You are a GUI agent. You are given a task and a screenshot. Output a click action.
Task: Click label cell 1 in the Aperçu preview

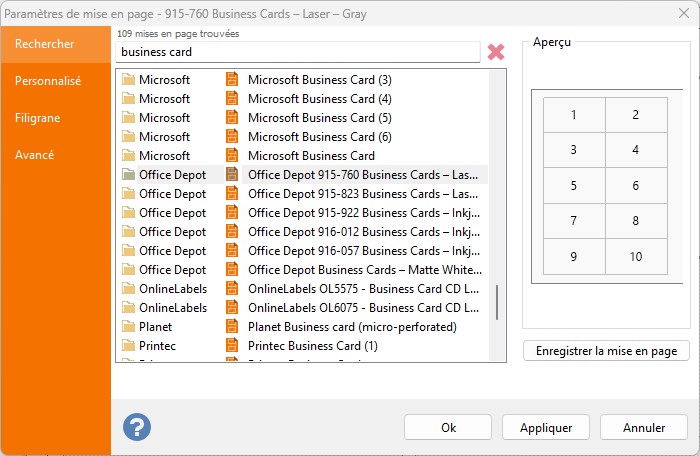pos(574,115)
